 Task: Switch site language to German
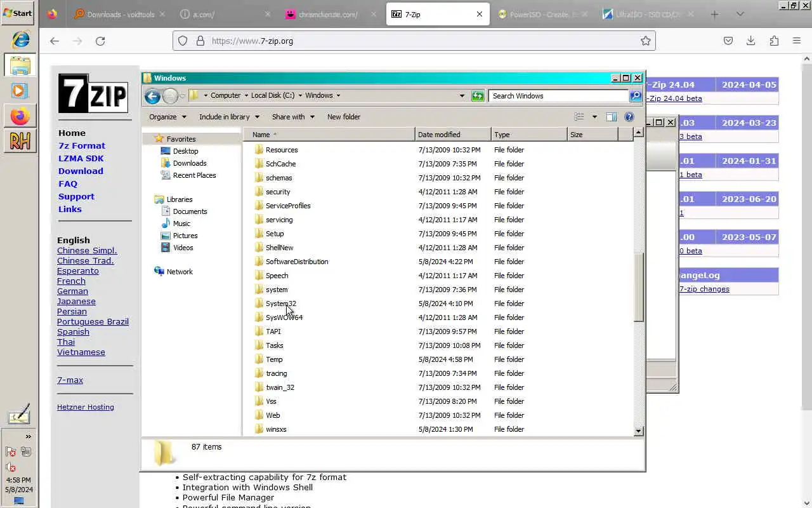pos(72,291)
